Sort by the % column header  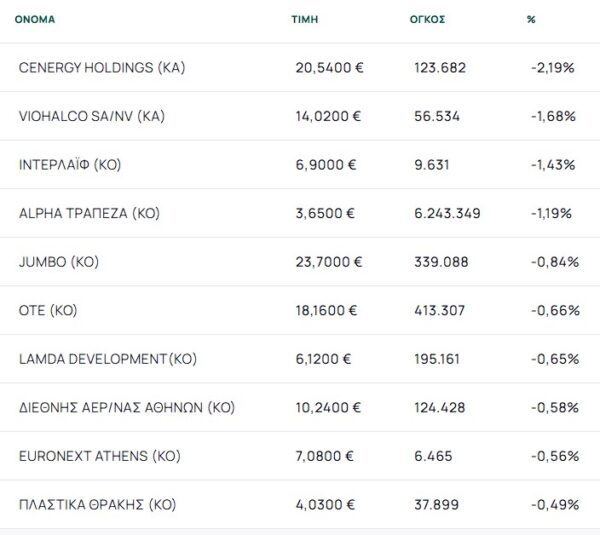pyautogui.click(x=531, y=19)
